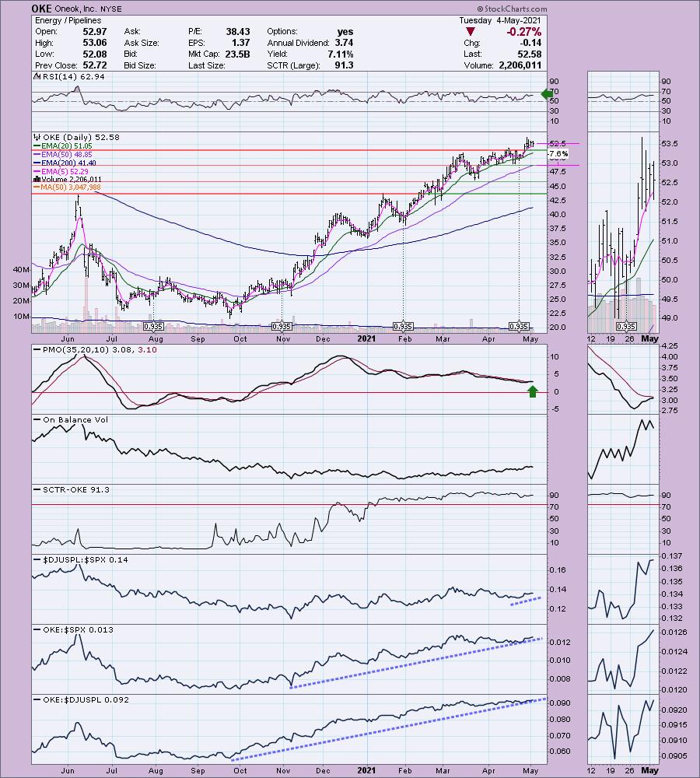This screenshot has width=700, height=778.
Task: Click the 'On Balance Vol' panel label
Action: tap(75, 420)
